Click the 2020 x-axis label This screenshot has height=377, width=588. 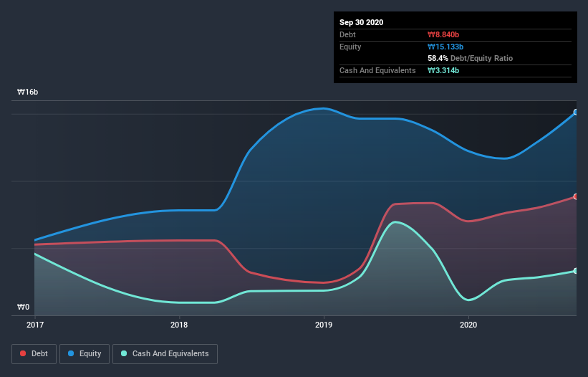[468, 325]
